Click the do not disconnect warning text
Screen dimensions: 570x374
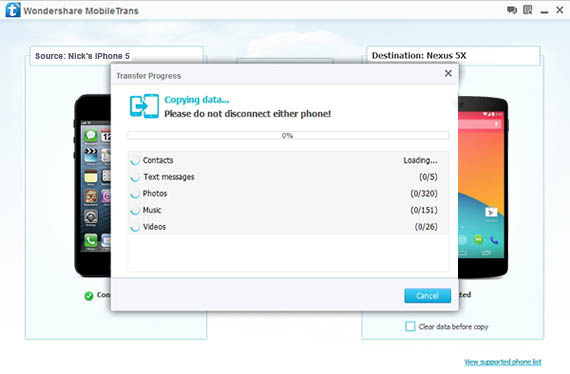tap(248, 114)
